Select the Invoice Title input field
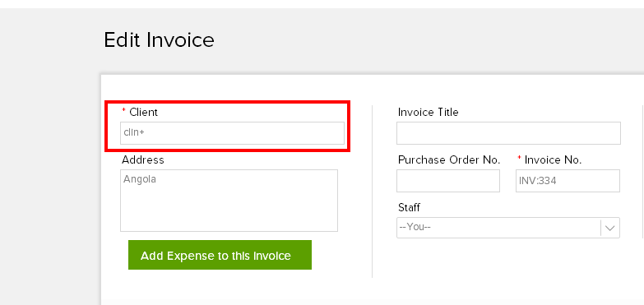 click(508, 133)
